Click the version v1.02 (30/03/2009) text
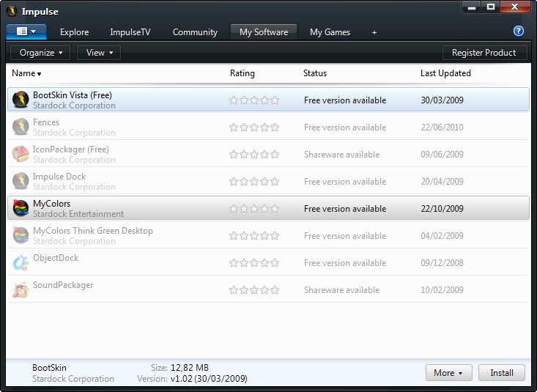This screenshot has height=392, width=537. (x=209, y=379)
